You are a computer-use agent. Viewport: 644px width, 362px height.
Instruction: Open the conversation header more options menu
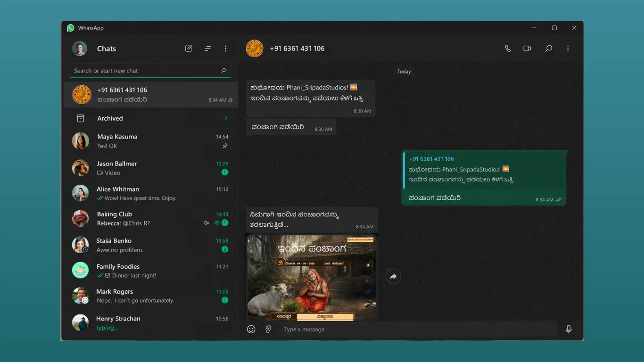click(x=568, y=49)
